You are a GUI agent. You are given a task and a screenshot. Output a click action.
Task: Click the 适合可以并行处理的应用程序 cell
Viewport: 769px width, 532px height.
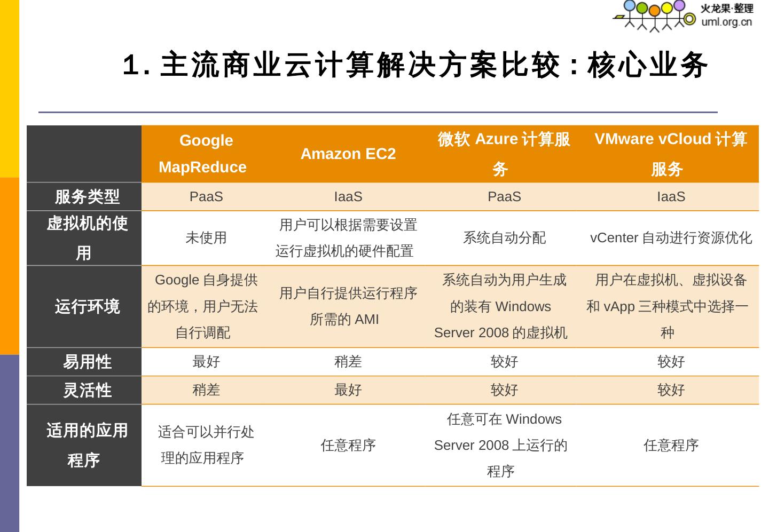click(x=206, y=445)
